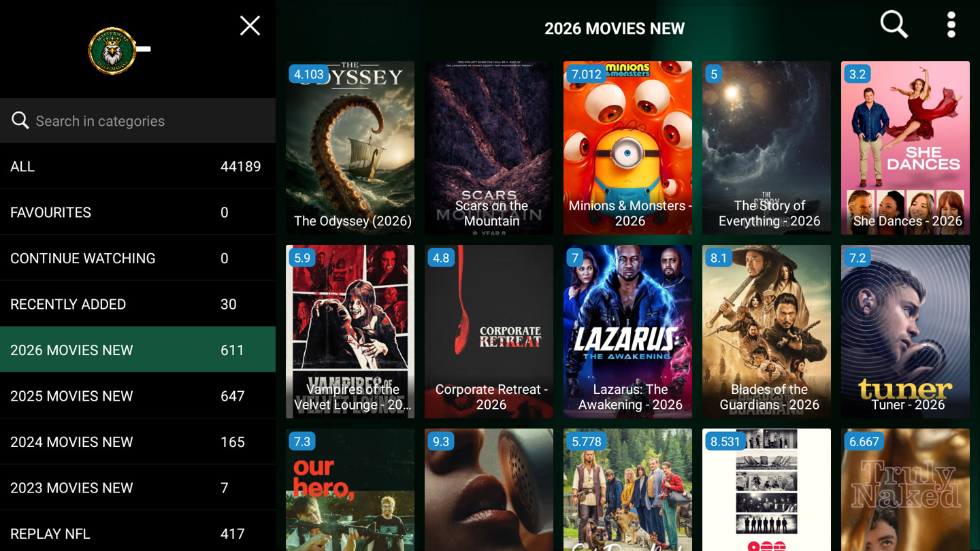Click the magnifier icon in the category search

[x=20, y=120]
